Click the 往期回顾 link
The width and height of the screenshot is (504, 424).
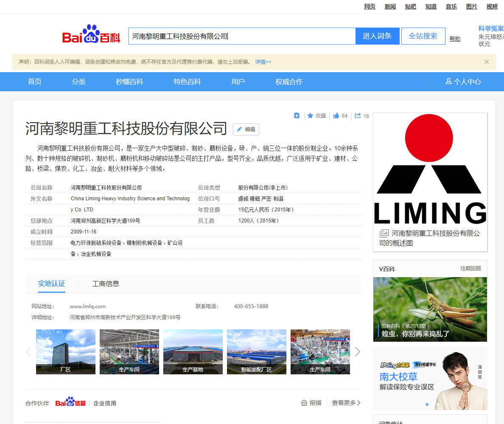tap(470, 268)
